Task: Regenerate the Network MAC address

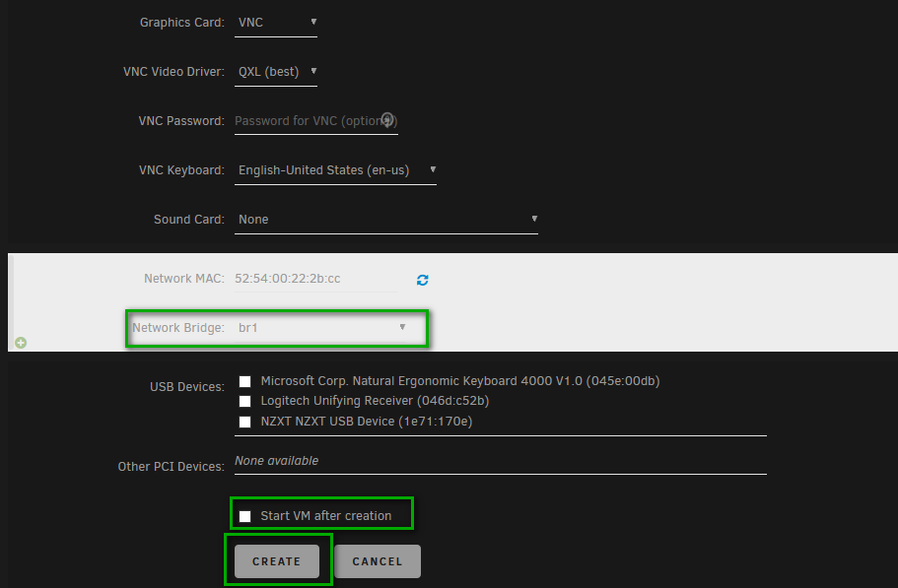Action: click(423, 280)
